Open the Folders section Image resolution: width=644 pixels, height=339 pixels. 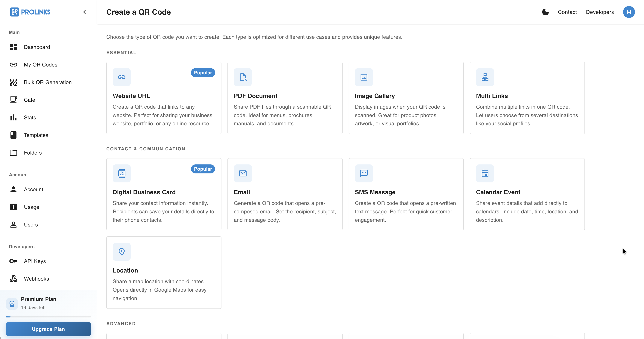click(33, 153)
